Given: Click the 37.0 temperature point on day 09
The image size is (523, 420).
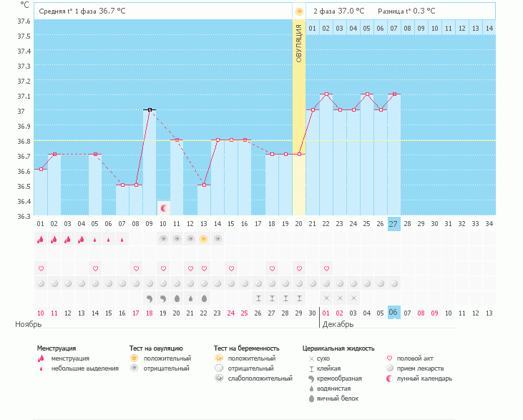Looking at the screenshot, I should click(150, 109).
